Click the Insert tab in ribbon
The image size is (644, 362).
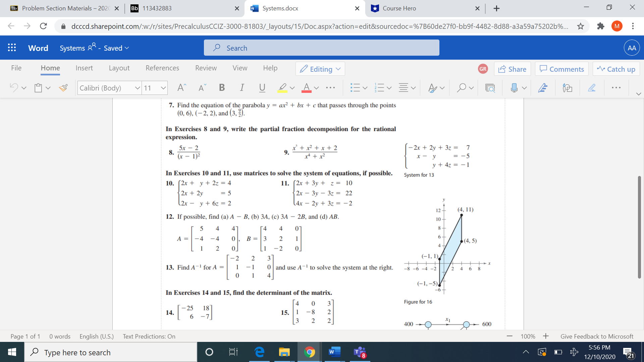[x=84, y=68]
